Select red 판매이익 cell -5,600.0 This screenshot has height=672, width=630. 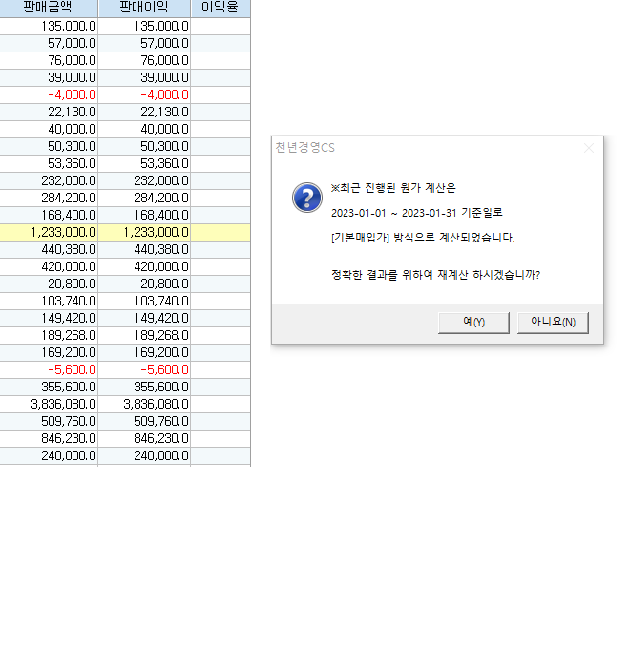(x=144, y=369)
